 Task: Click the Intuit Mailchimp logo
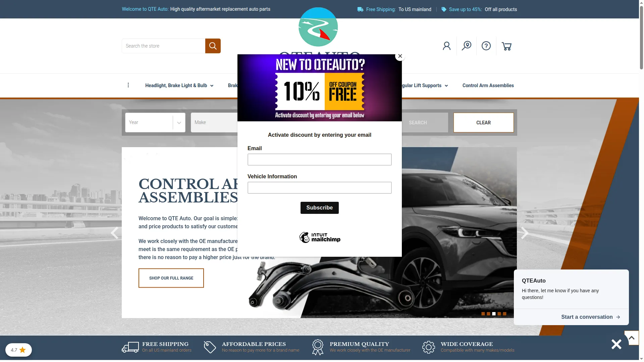[x=320, y=237]
